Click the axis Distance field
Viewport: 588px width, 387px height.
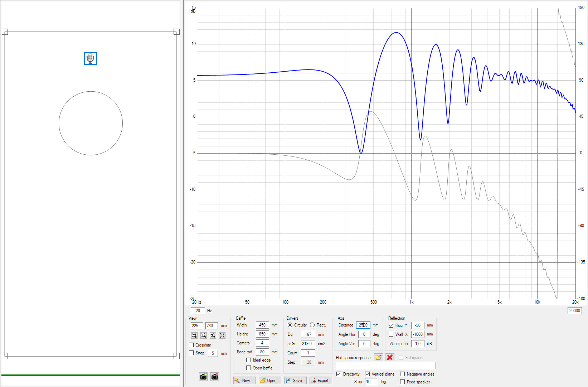(363, 325)
